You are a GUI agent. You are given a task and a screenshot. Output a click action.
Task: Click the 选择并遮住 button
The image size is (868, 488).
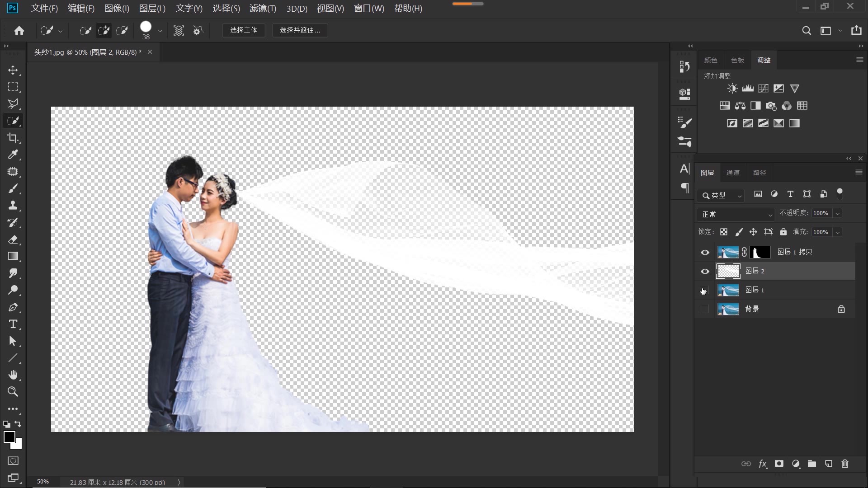tap(300, 30)
